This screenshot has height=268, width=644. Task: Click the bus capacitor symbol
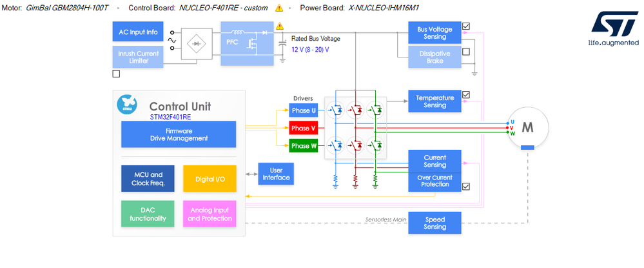coord(282,44)
